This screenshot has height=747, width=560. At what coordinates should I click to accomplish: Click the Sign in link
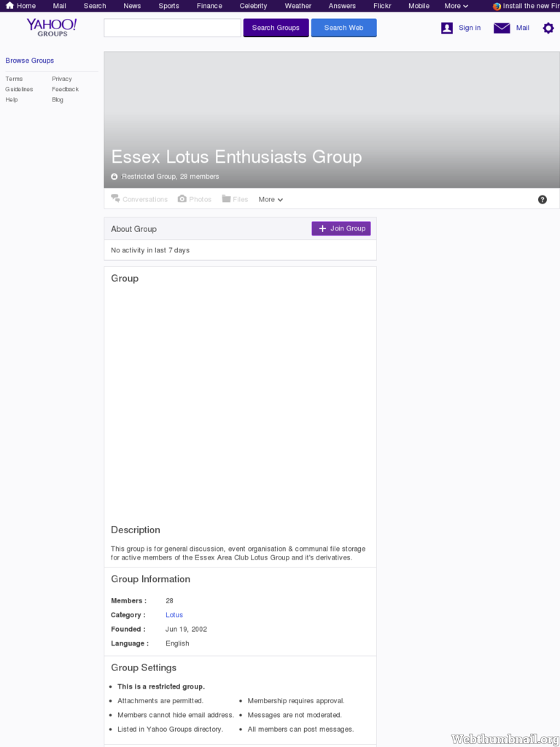(x=470, y=28)
